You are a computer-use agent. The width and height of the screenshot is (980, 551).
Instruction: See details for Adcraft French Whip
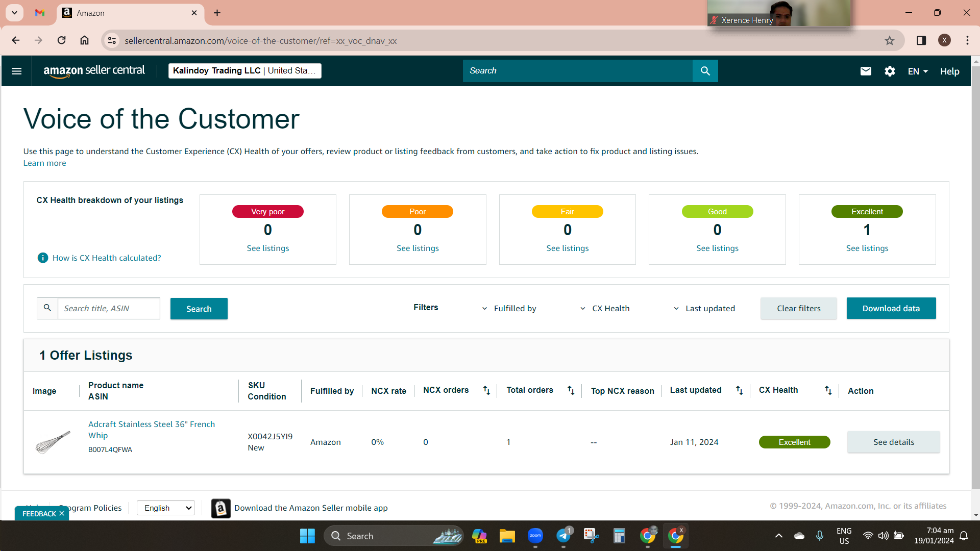click(x=894, y=442)
